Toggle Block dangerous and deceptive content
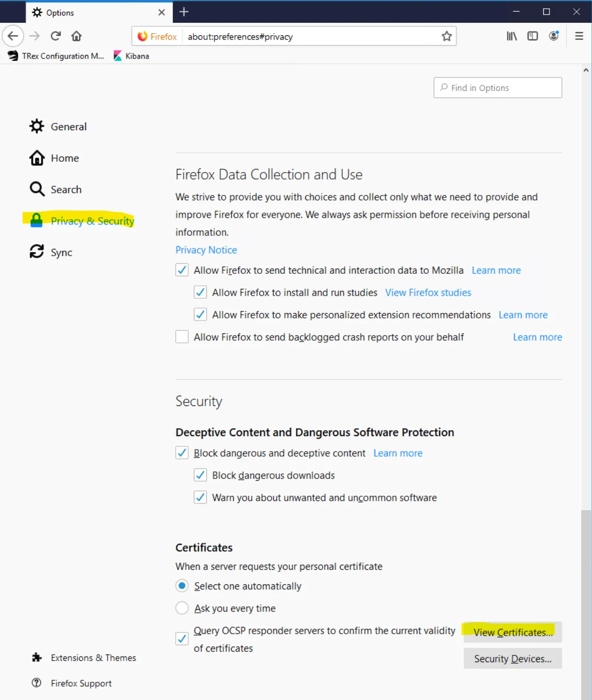Image resolution: width=592 pixels, height=700 pixels. point(182,453)
